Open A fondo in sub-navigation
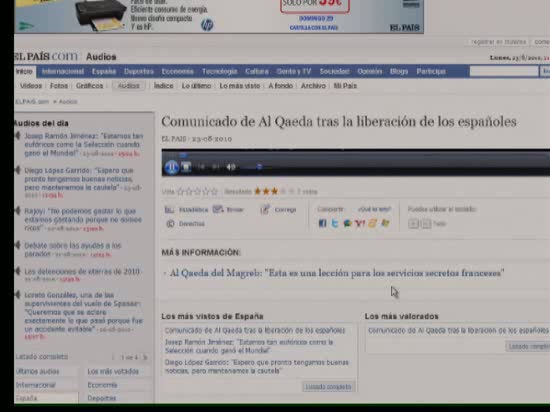Viewport: 550px width, 412px height. [281, 86]
